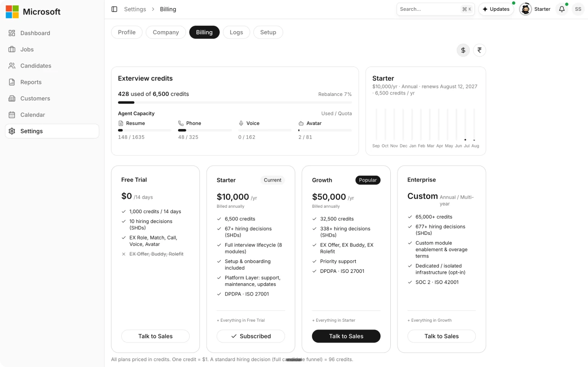
Task: Click the Phone agent icon
Action: pos(181,123)
